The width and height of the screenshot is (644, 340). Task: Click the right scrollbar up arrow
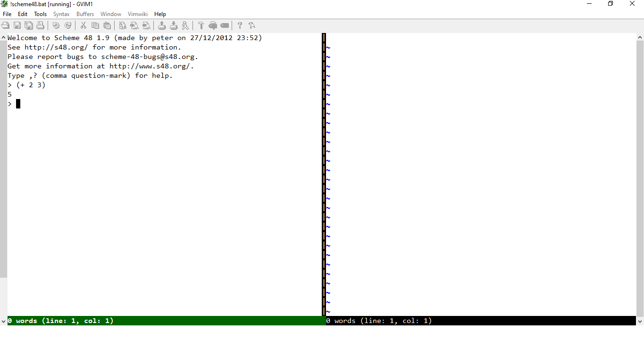[640, 37]
